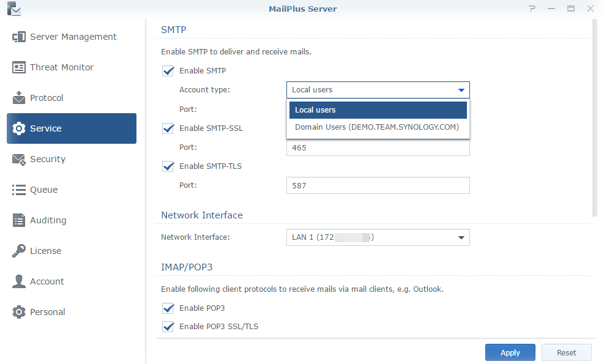This screenshot has height=364, width=604.
Task: Open help with the question mark icon
Action: pyautogui.click(x=532, y=9)
